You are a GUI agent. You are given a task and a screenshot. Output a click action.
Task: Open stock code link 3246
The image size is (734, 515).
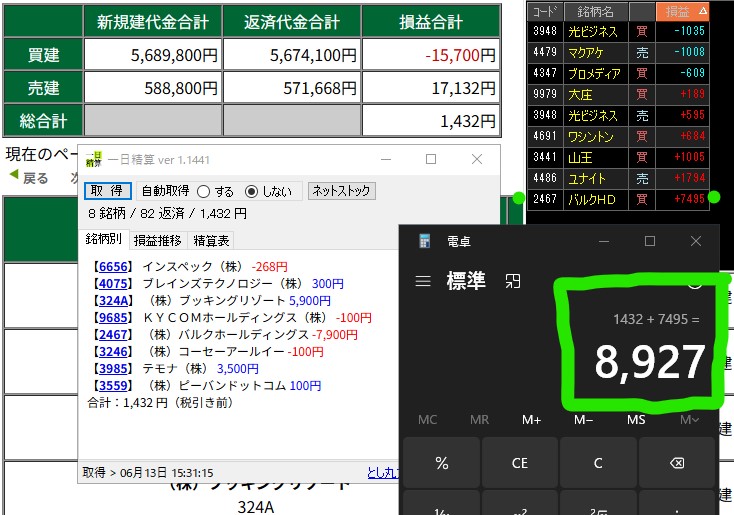[x=113, y=351]
